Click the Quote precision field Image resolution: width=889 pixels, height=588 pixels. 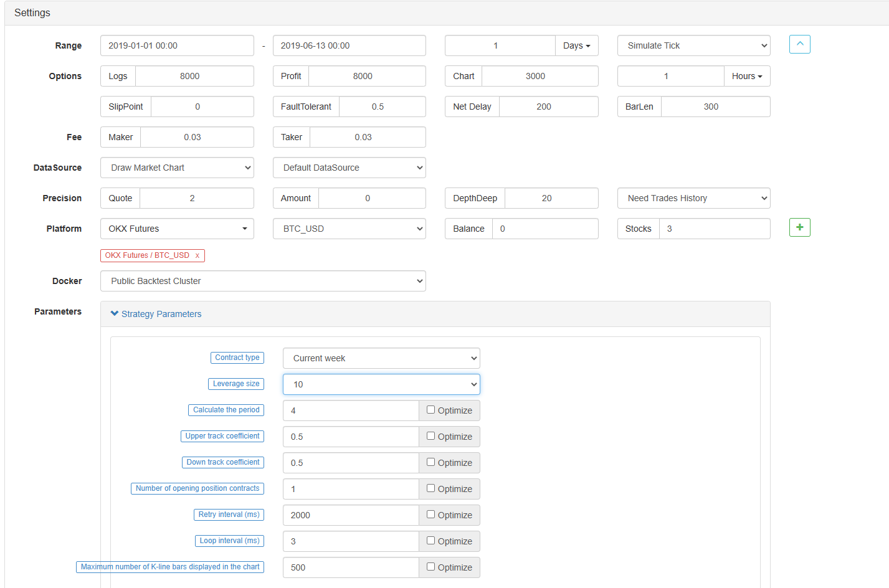(197, 198)
